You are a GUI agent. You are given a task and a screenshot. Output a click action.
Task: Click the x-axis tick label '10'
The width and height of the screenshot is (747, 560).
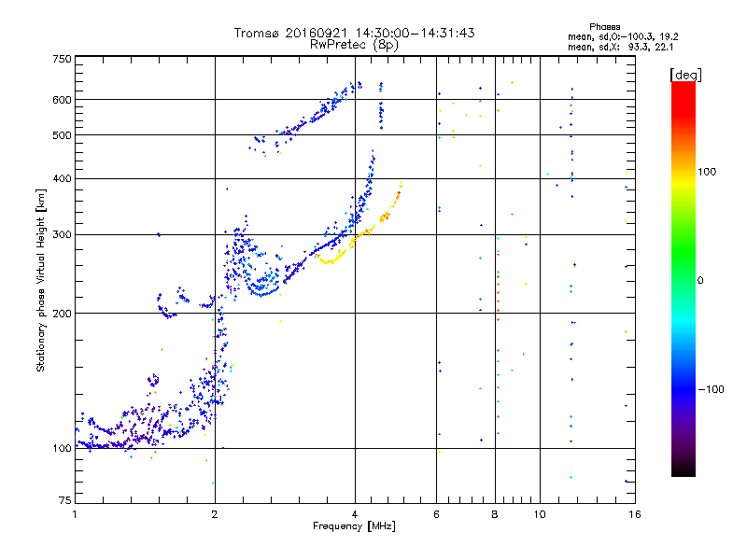coord(540,514)
